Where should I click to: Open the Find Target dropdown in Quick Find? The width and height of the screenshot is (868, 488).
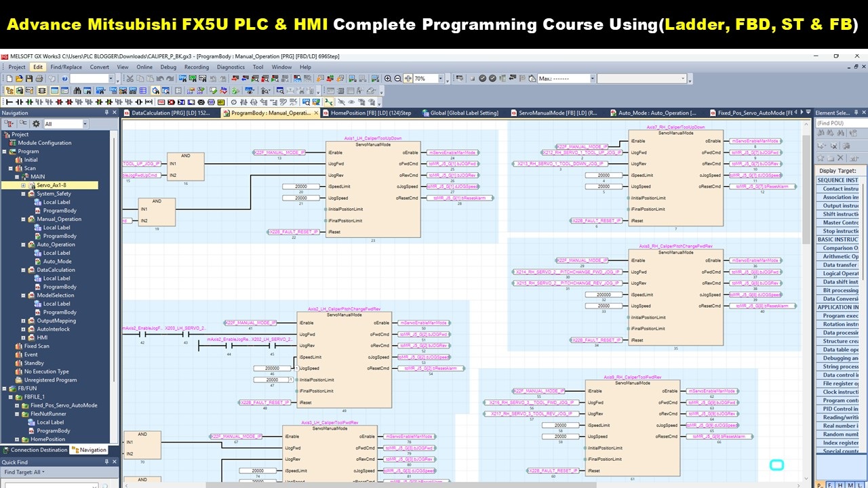(24, 472)
